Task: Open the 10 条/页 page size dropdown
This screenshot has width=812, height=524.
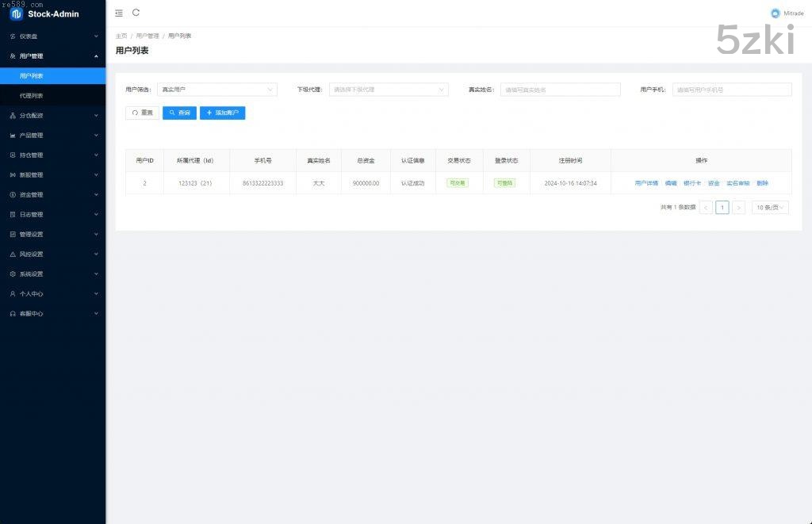Action: click(769, 208)
